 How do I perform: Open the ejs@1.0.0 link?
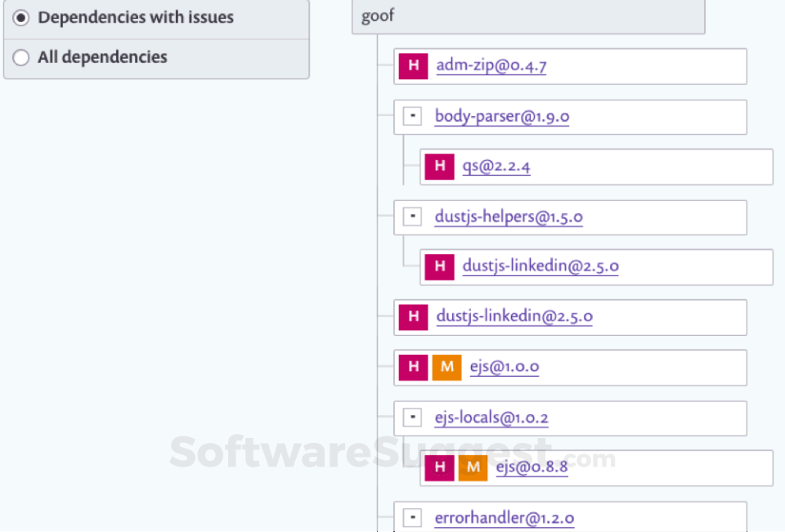click(505, 367)
